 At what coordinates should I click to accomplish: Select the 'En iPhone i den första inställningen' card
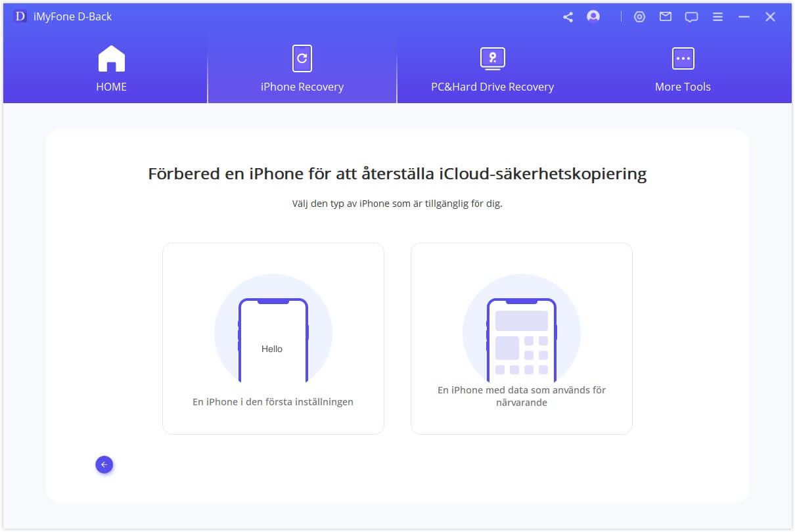[273, 338]
